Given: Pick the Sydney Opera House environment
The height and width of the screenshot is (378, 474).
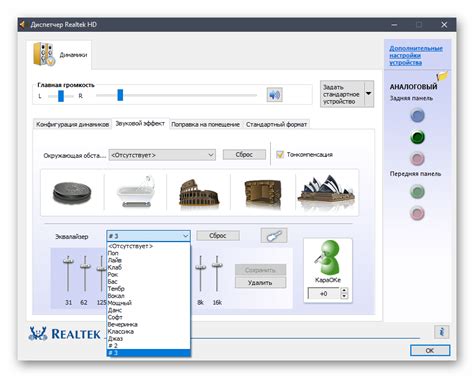Looking at the screenshot, I should 327,191.
